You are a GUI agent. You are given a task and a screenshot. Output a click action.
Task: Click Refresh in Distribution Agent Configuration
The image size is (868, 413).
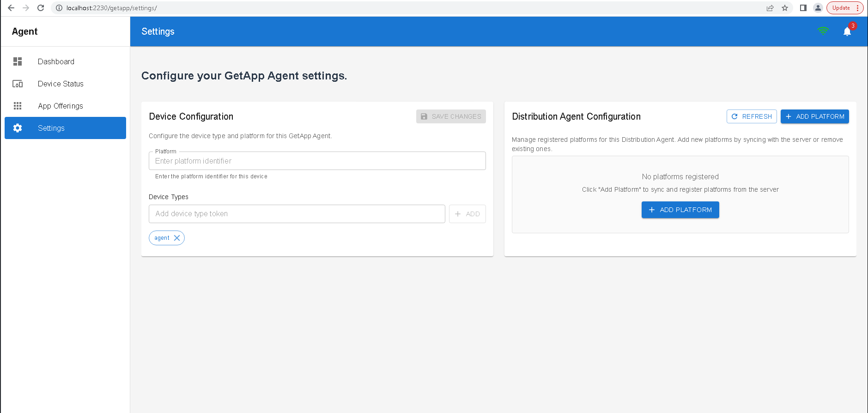click(752, 116)
